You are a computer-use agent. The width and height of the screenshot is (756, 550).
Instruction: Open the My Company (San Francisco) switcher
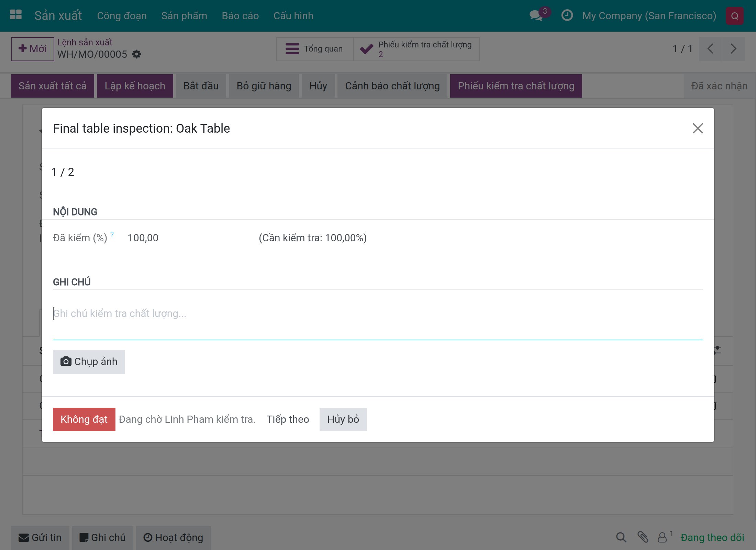point(649,16)
